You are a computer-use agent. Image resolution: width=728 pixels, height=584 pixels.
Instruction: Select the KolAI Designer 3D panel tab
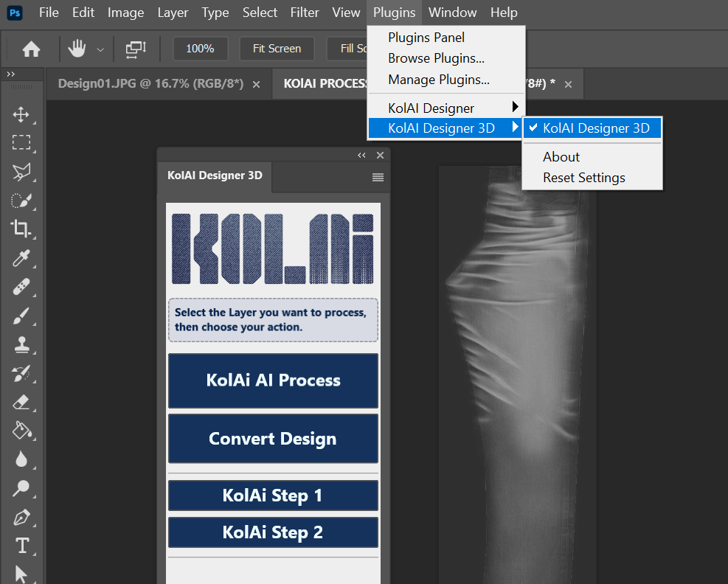[x=215, y=175]
